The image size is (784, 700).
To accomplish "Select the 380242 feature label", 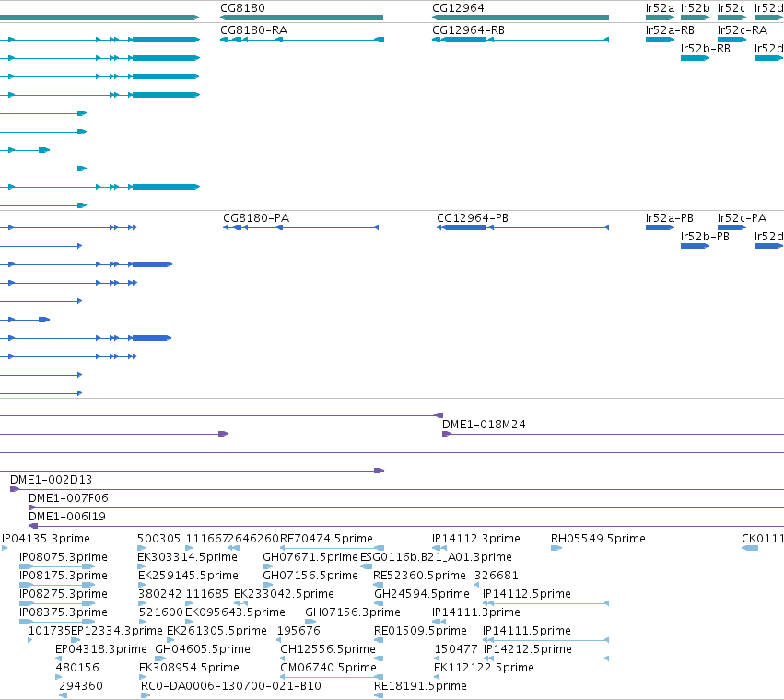I will [160, 594].
